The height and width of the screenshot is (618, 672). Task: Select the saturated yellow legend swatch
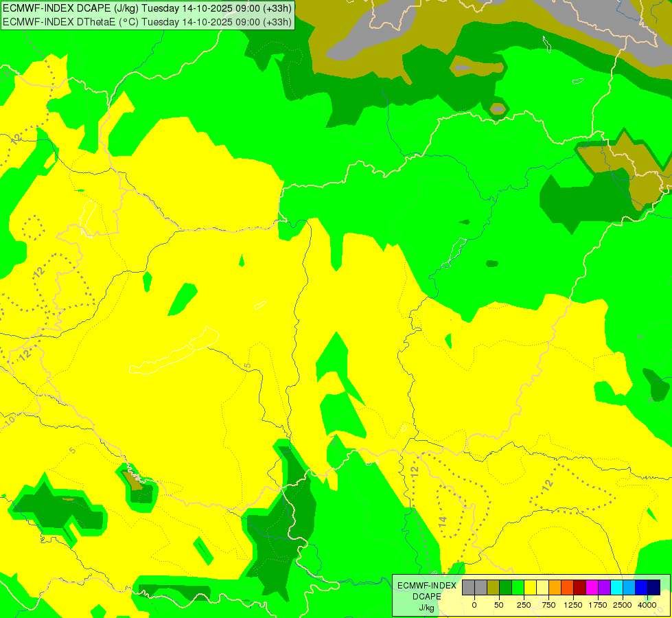click(x=530, y=588)
